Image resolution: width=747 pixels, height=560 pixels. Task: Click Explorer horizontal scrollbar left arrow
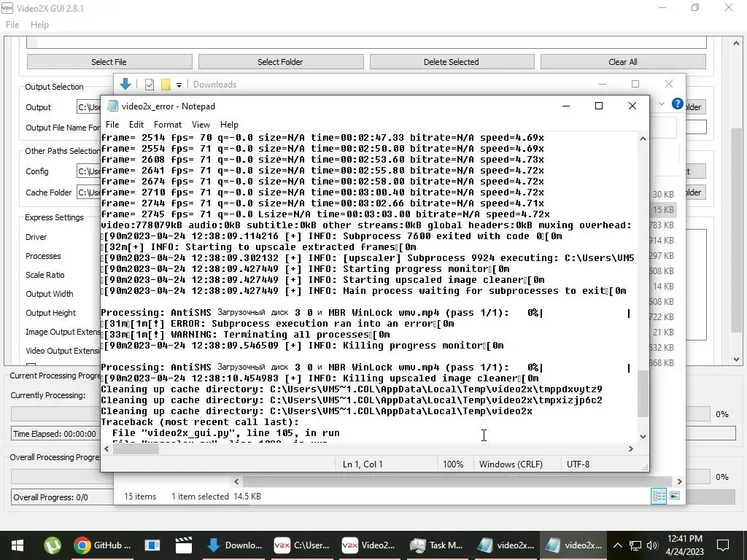(236, 481)
